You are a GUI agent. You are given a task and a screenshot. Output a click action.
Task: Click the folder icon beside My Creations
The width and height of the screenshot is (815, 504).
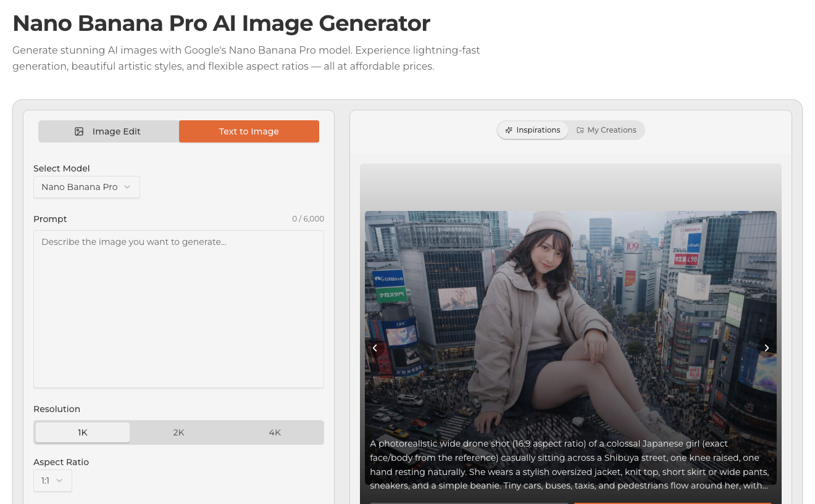pyautogui.click(x=580, y=130)
